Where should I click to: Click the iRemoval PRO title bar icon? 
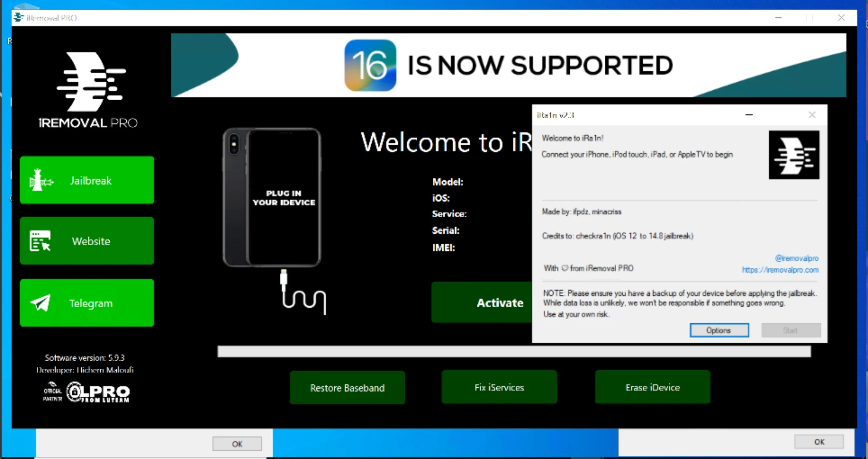point(18,17)
